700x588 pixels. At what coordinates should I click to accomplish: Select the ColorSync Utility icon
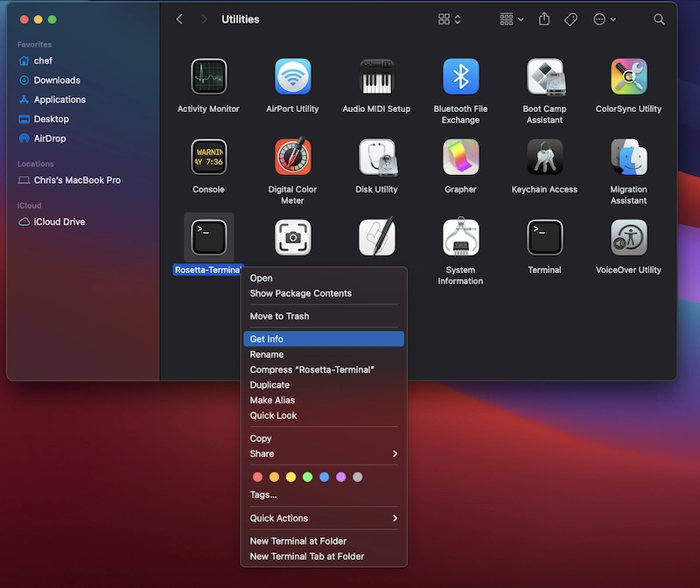pos(628,76)
